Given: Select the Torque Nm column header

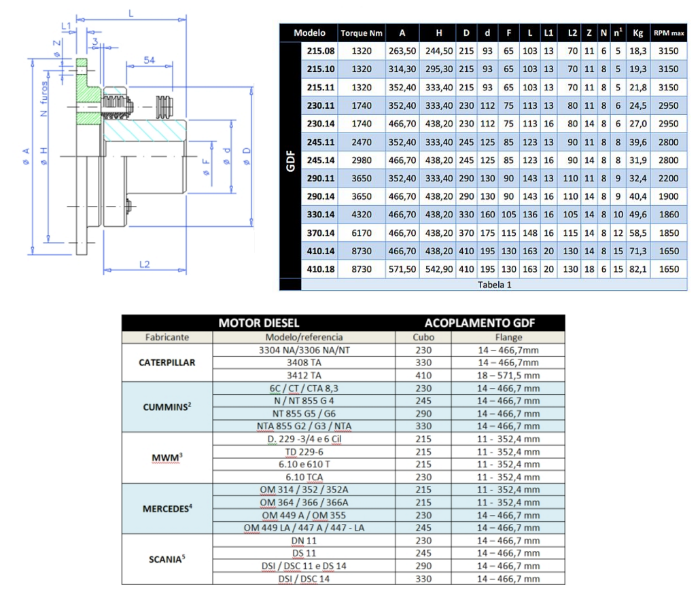Looking at the screenshot, I should 362,33.
